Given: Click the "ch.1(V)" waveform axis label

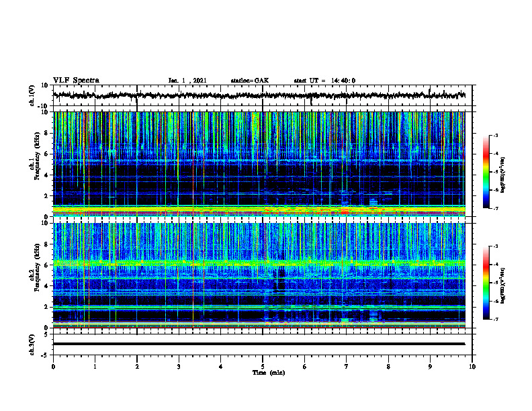Looking at the screenshot, I should [32, 95].
